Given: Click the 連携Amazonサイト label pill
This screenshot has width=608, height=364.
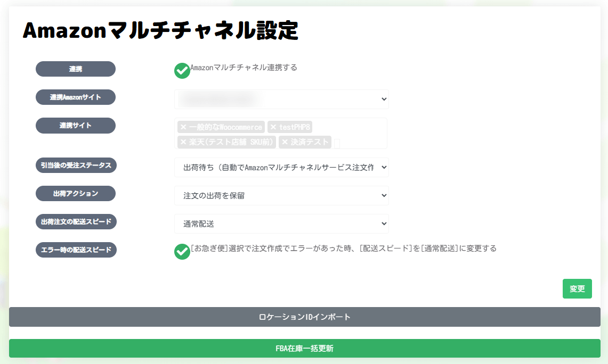Looking at the screenshot, I should pos(76,97).
